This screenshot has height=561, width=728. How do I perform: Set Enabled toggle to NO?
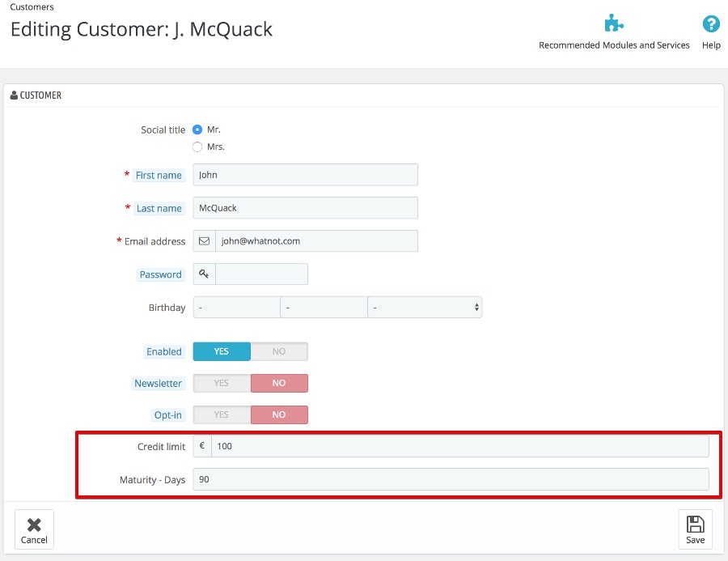pos(279,351)
